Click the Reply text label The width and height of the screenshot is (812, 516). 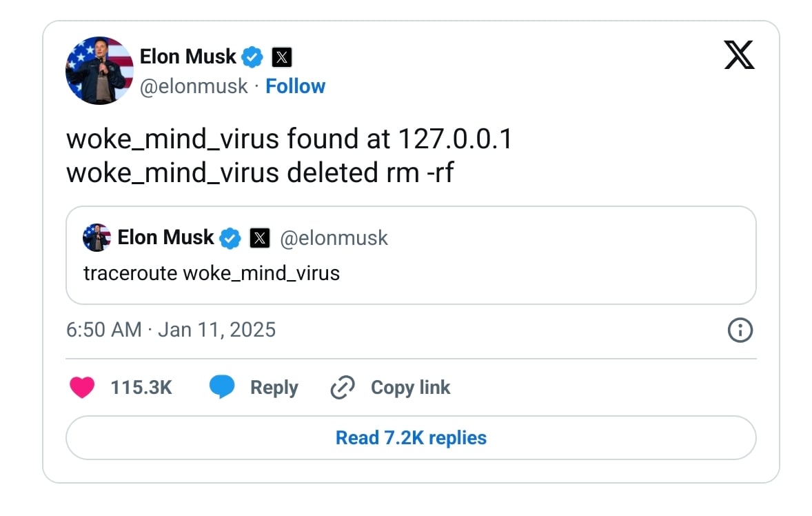(x=274, y=388)
